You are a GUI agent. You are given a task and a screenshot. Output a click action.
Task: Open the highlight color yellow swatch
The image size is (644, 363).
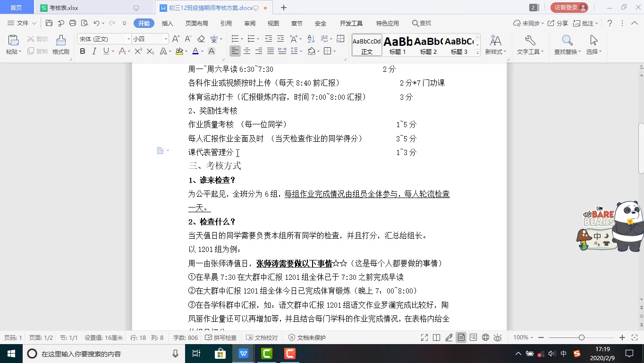click(179, 51)
